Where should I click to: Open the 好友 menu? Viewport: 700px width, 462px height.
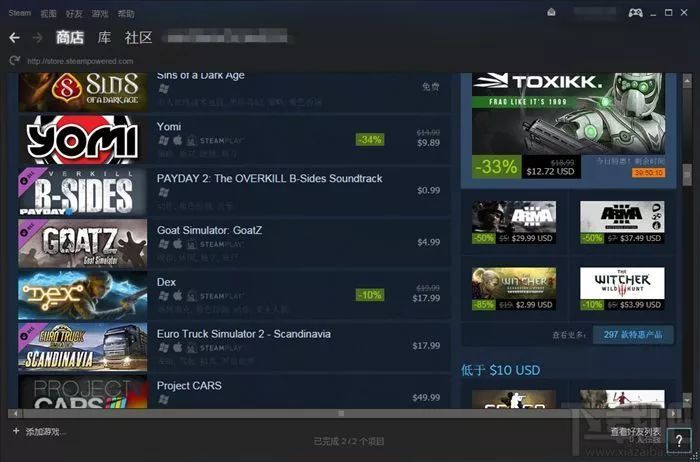click(74, 13)
